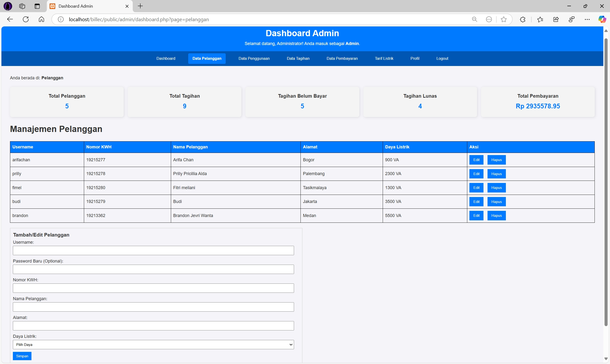Click the Tasikmalaya address cell
The image size is (610, 364).
341,188
